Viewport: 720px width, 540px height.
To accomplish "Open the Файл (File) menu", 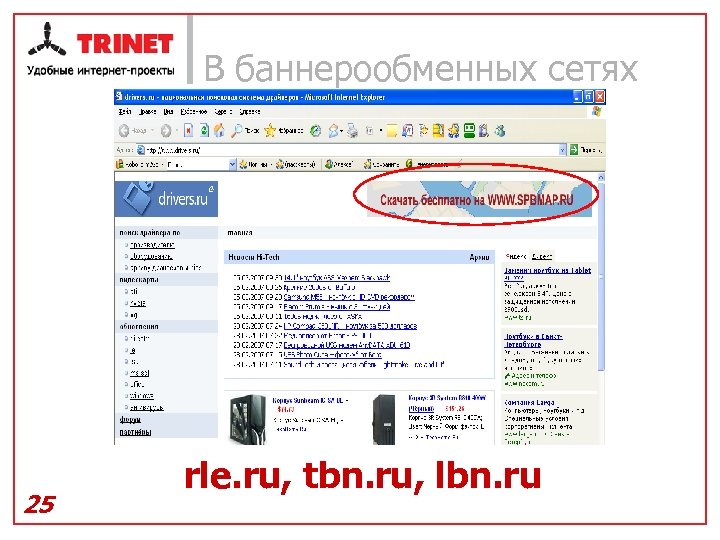I will pyautogui.click(x=125, y=112).
